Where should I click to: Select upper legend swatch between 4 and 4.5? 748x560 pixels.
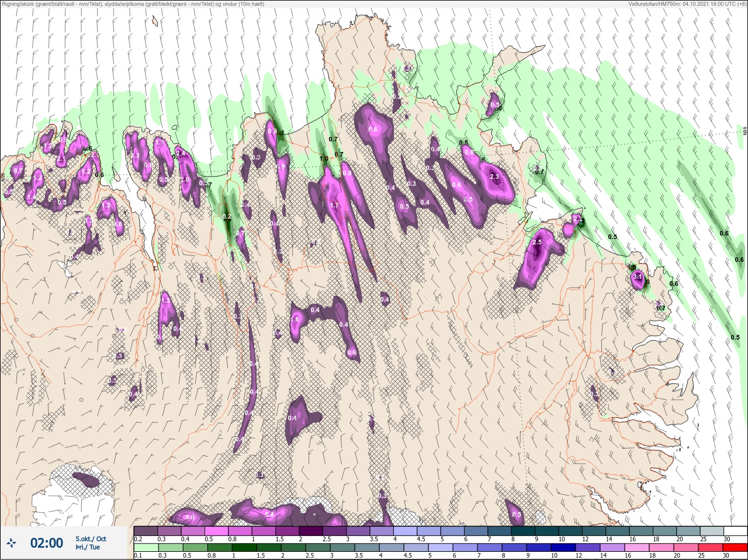pos(405,531)
